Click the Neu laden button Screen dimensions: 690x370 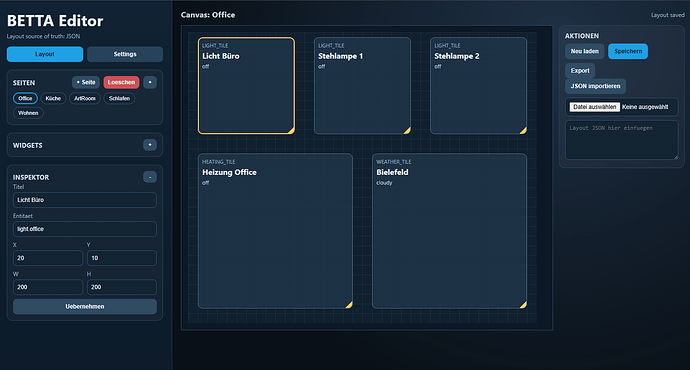585,51
